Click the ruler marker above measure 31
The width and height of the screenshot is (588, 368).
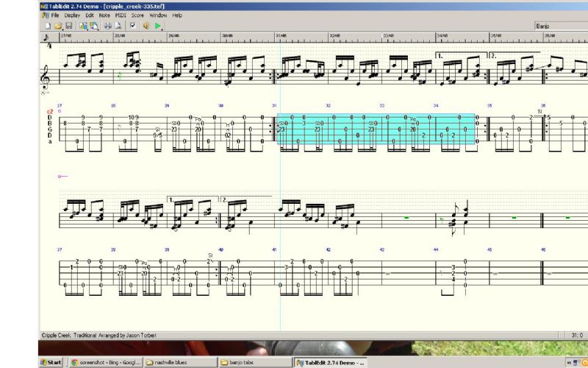281,35
